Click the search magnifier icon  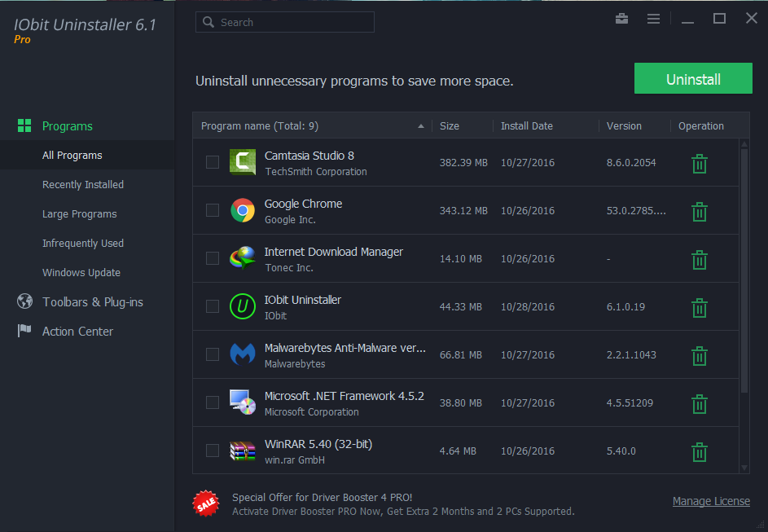tap(208, 22)
